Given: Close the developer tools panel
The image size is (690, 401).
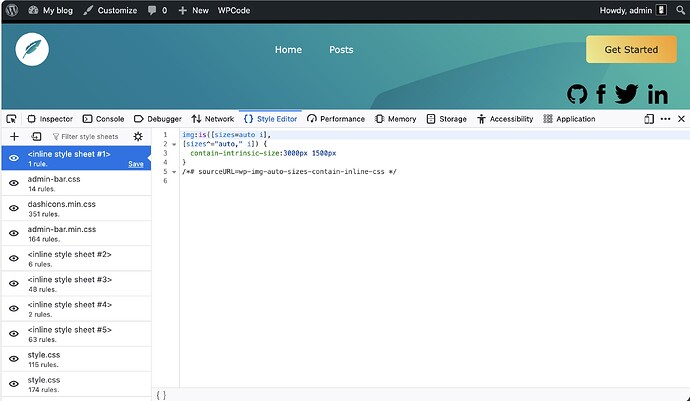Looking at the screenshot, I should (x=681, y=119).
